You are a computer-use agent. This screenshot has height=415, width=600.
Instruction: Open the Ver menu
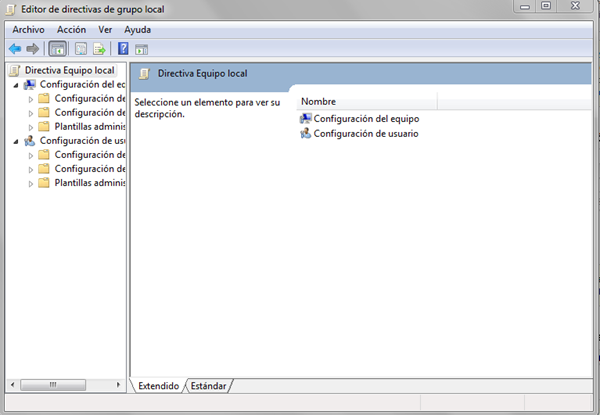click(x=105, y=30)
